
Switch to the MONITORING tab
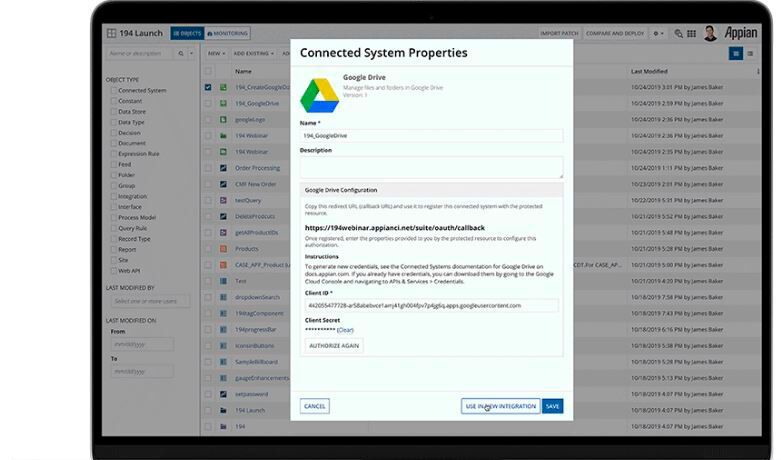[x=227, y=33]
